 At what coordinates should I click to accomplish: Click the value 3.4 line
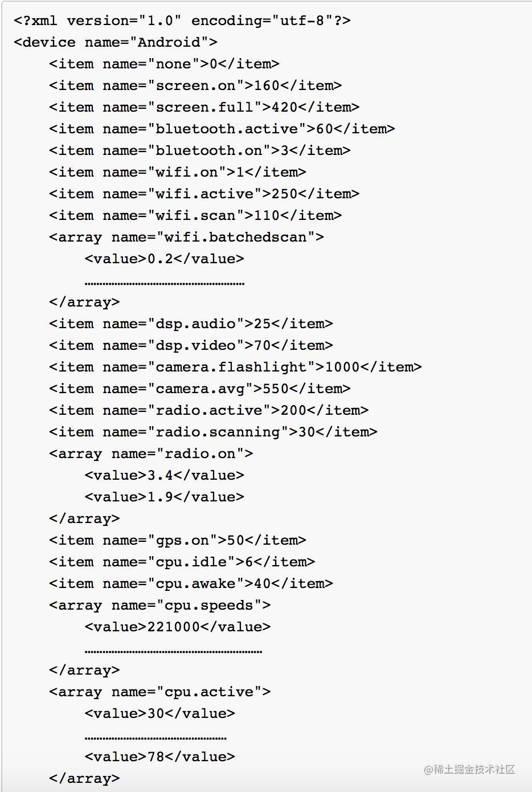[165, 475]
